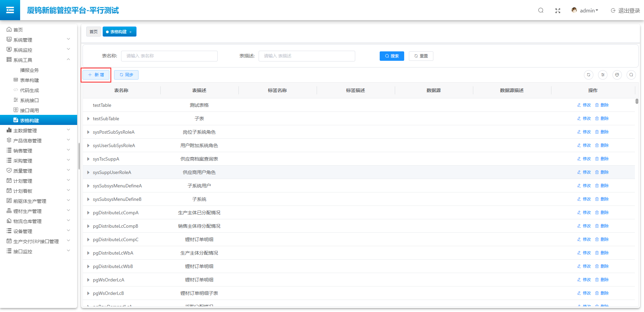This screenshot has width=644, height=312.
Task: Click 修改 for the testTable row
Action: [x=584, y=105]
